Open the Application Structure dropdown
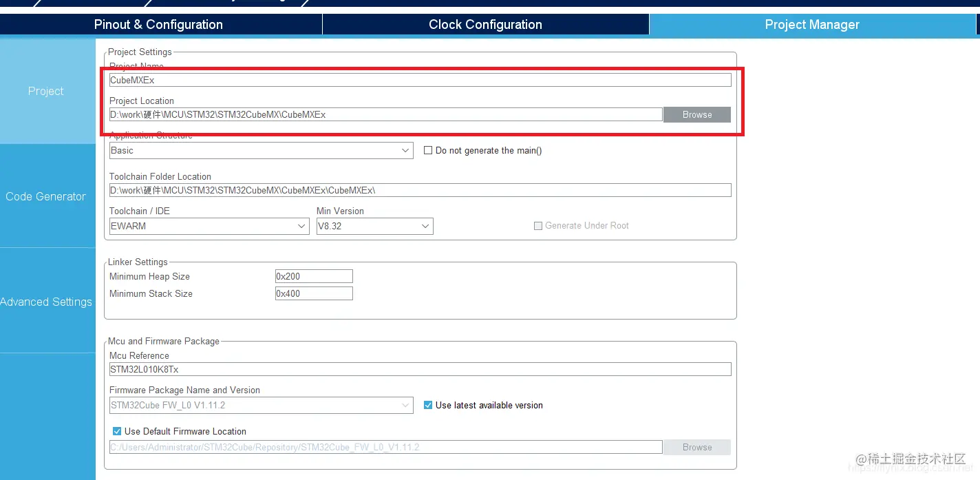This screenshot has height=480, width=980. 262,150
